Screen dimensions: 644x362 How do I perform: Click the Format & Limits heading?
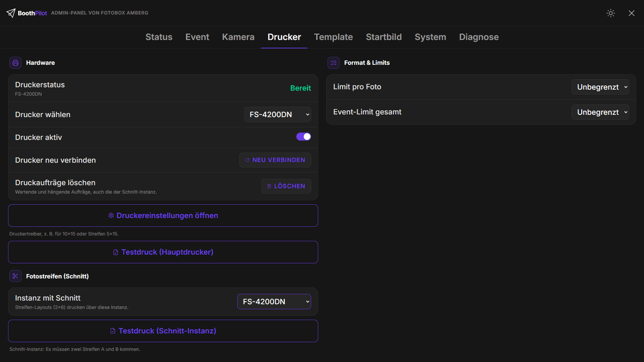(x=367, y=63)
